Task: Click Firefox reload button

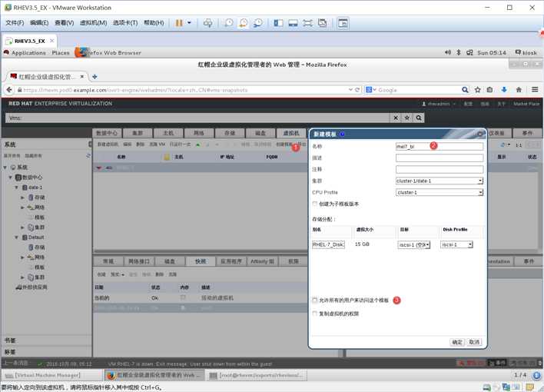Action: (357, 90)
